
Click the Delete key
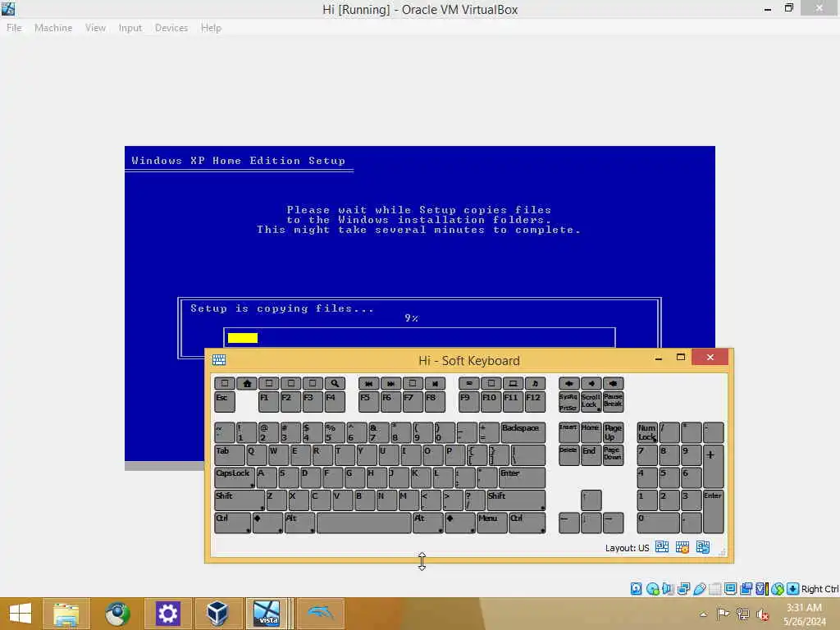coord(569,454)
